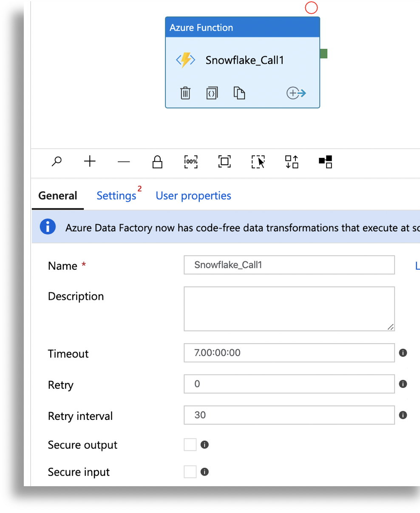This screenshot has width=420, height=513.
Task: Show Secure input info icon
Action: 204,472
